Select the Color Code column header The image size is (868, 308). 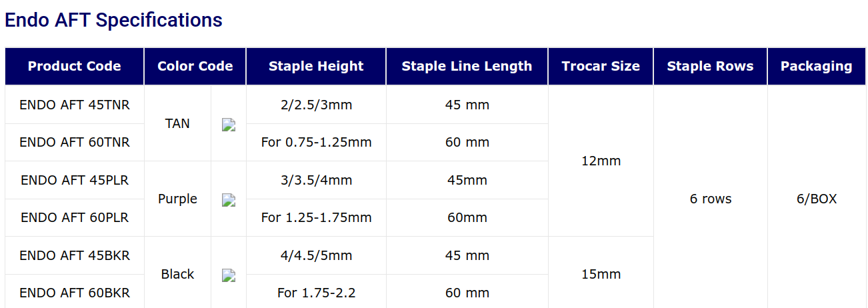point(195,66)
